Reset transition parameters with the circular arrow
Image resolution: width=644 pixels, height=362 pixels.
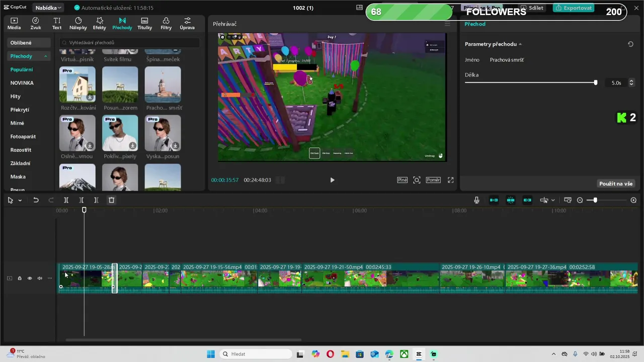point(630,44)
